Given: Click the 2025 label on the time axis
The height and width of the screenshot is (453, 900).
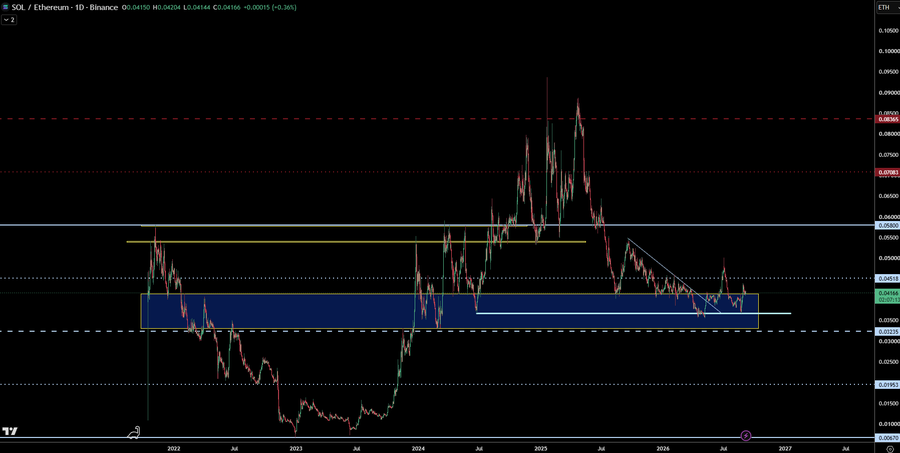Looking at the screenshot, I should coord(541,448).
